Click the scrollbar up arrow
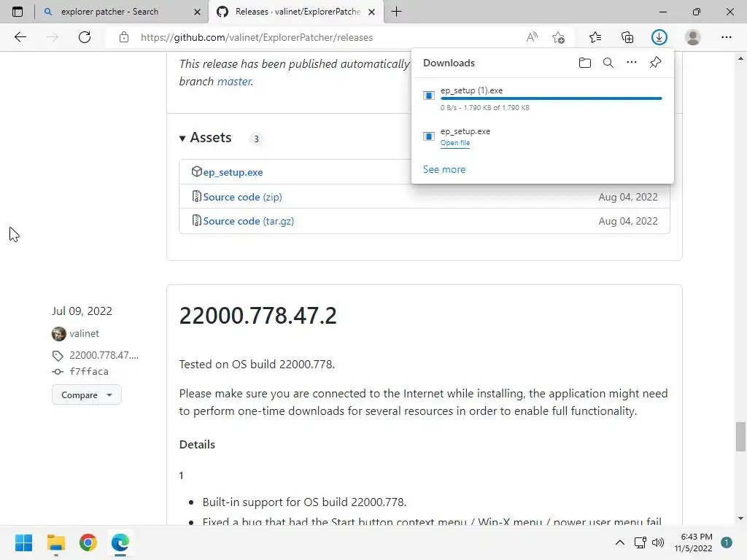Image resolution: width=747 pixels, height=560 pixels. pos(740,59)
